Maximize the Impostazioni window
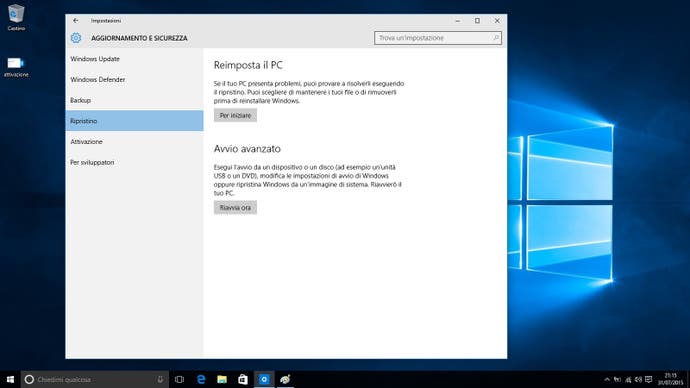Viewport: 690px width, 388px height. 477,21
